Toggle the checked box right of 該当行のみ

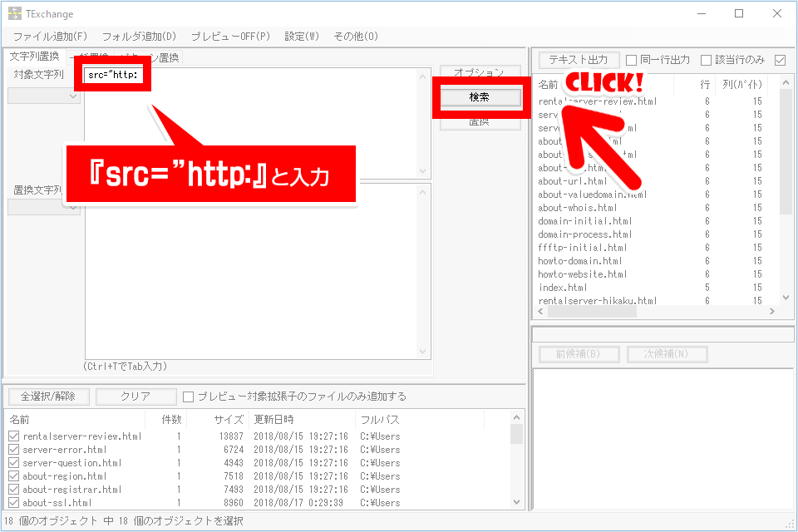click(x=780, y=60)
